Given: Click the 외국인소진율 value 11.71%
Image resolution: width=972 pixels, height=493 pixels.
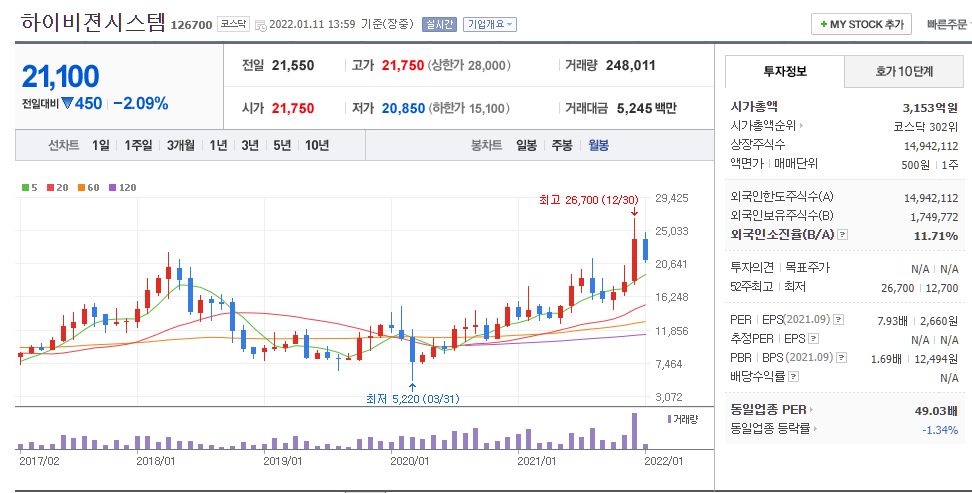Looking at the screenshot, I should (935, 236).
